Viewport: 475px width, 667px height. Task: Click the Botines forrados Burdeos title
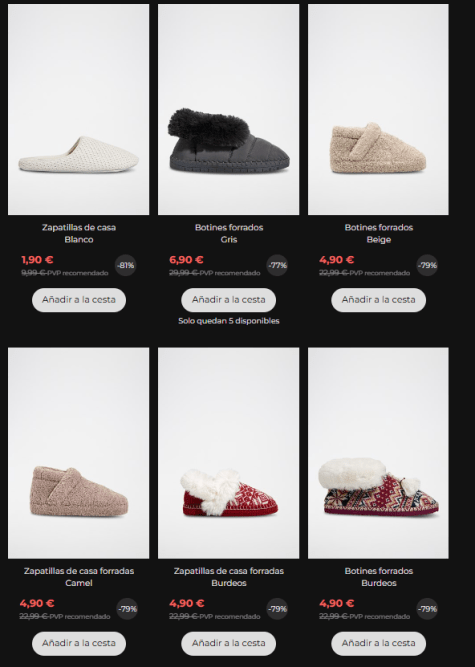pos(378,577)
